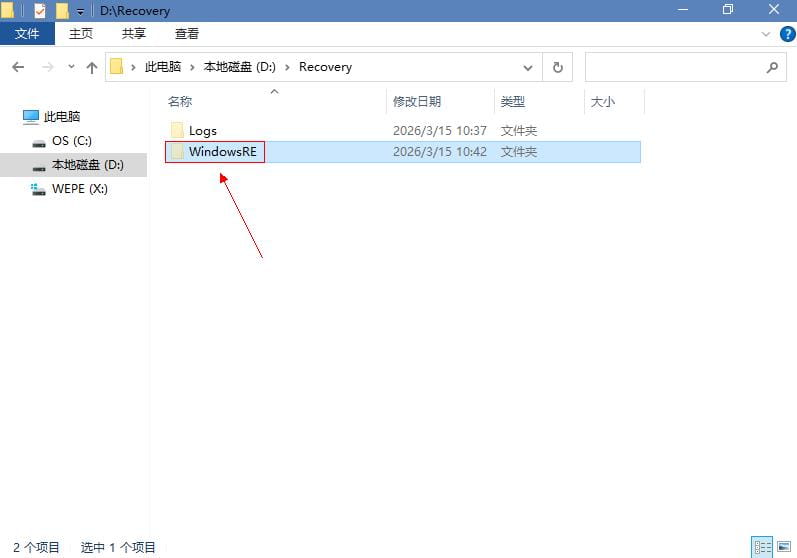Refresh the Recovery folder view

[x=558, y=67]
